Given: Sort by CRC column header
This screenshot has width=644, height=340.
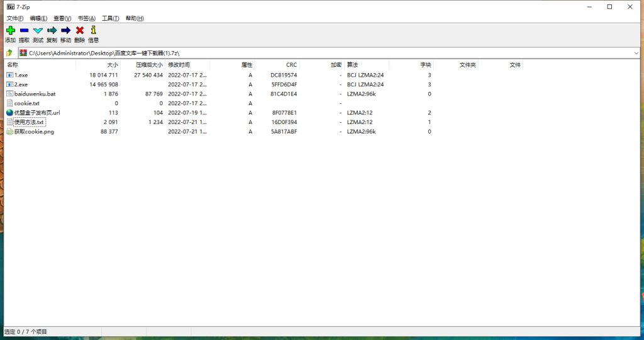Looking at the screenshot, I should pyautogui.click(x=277, y=65).
